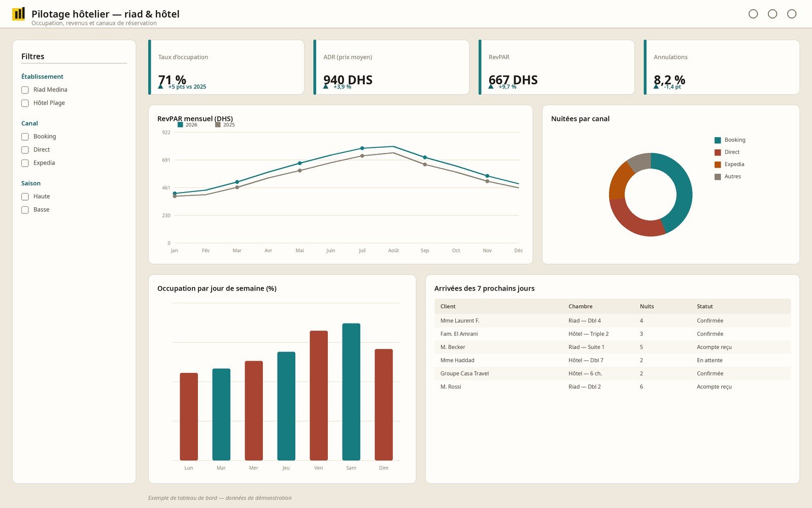Toggle the Direct canal checkbox
The width and height of the screenshot is (812, 508).
pos(25,150)
